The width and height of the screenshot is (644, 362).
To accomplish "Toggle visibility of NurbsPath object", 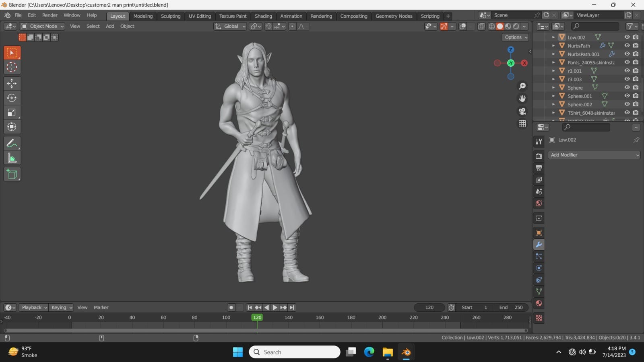I will coord(627,45).
